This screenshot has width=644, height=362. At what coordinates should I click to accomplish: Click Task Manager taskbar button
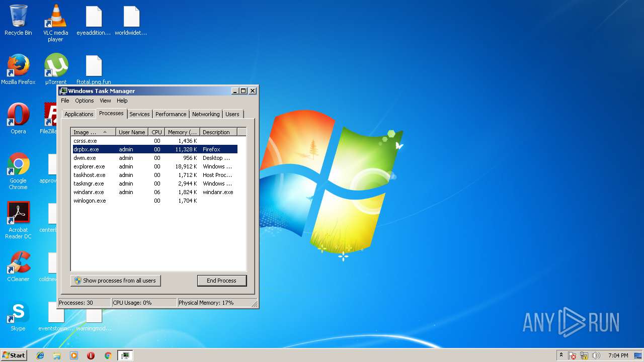[125, 355]
